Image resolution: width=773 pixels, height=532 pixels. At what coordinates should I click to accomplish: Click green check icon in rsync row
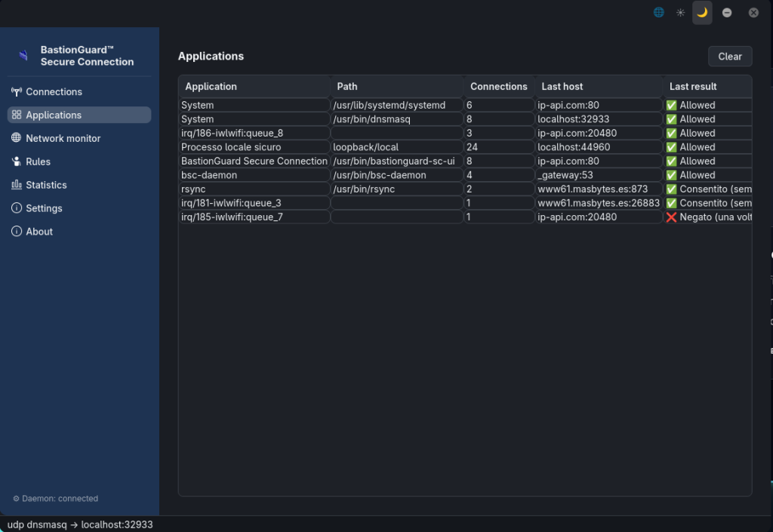[x=671, y=189]
